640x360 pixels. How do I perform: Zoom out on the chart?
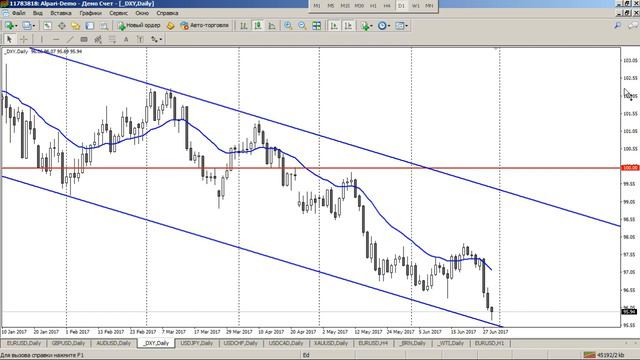(x=302, y=26)
